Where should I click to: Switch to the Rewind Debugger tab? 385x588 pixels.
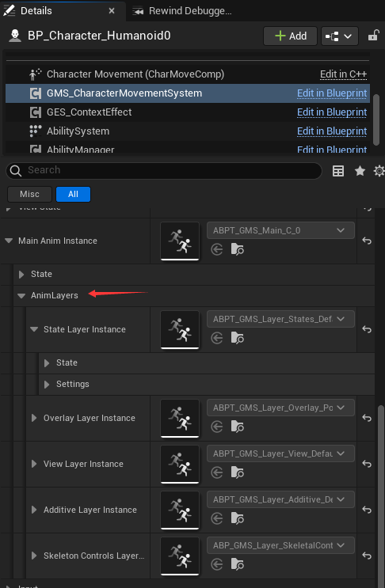(182, 11)
